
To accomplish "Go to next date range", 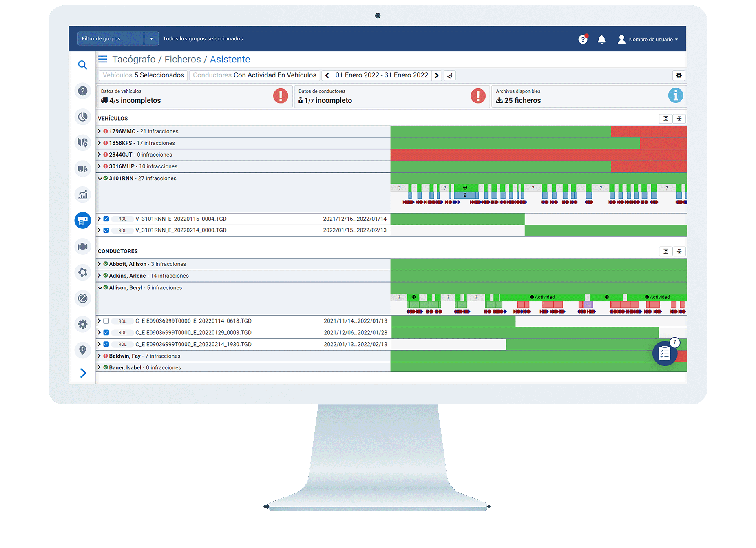I will point(437,75).
